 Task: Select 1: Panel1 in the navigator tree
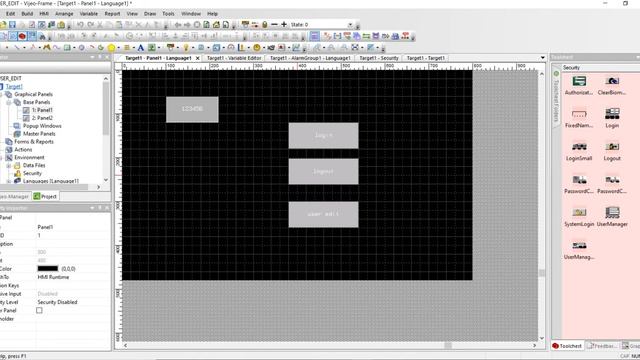point(42,110)
